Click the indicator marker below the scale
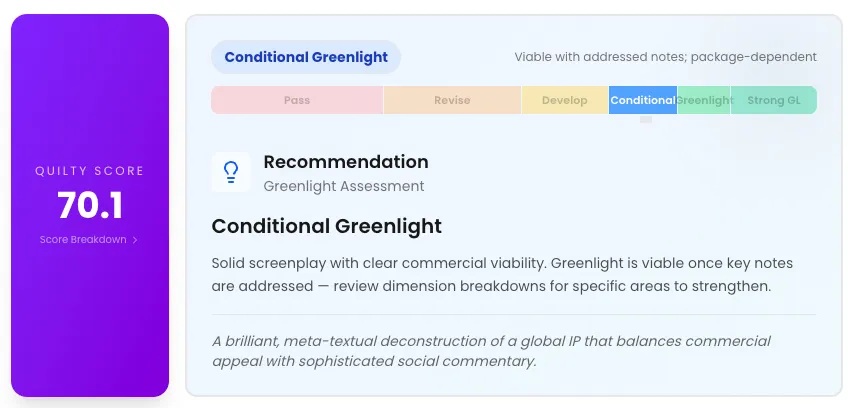The width and height of the screenshot is (850, 408). tap(646, 119)
